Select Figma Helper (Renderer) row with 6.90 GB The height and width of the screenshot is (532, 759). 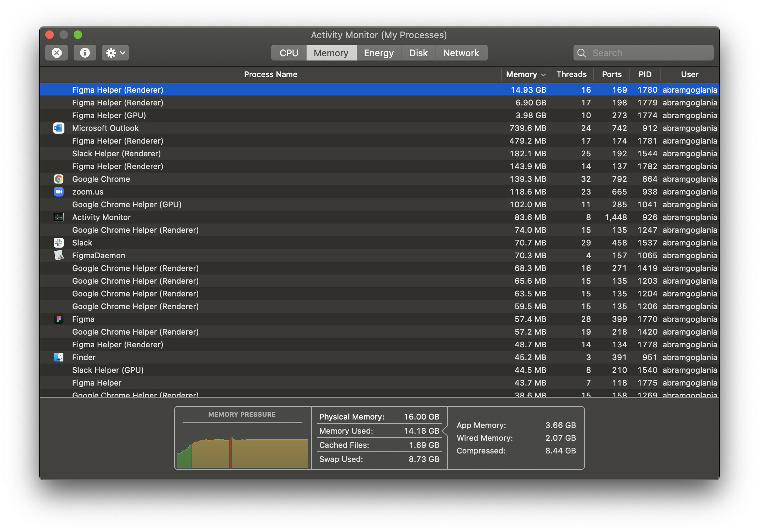379,103
